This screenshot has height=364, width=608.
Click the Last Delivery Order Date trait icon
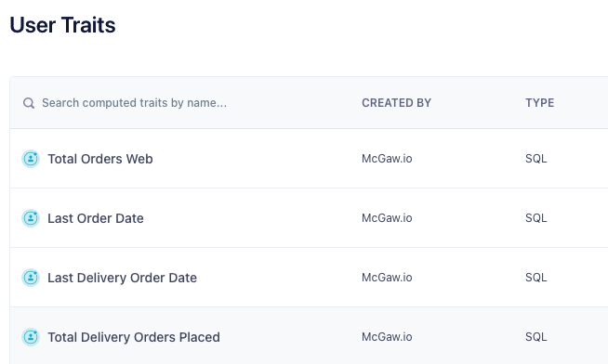pos(31,278)
